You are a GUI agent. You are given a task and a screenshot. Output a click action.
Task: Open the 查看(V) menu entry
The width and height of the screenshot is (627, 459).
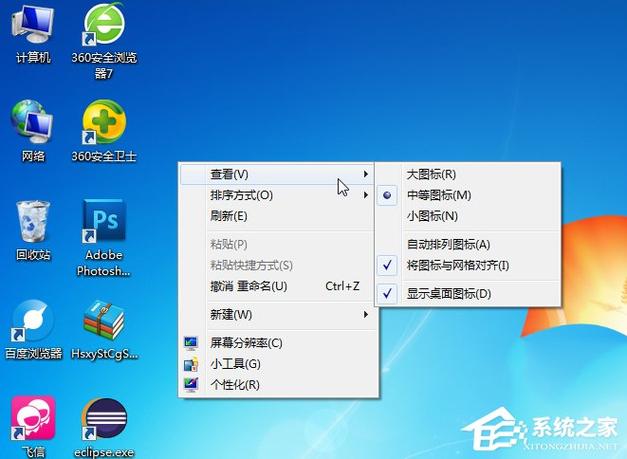pyautogui.click(x=277, y=174)
